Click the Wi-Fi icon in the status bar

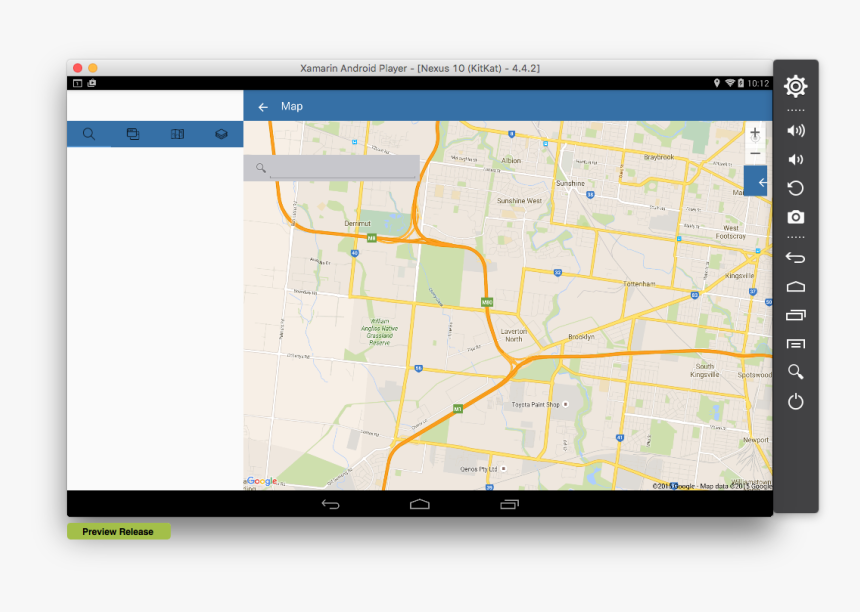[730, 83]
